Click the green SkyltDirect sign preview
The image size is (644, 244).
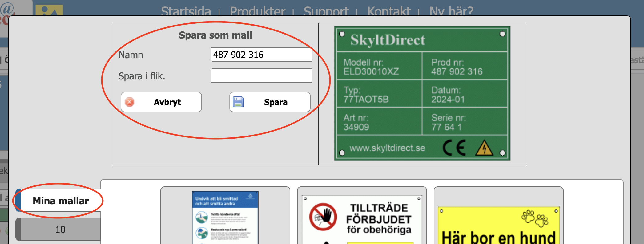click(422, 93)
